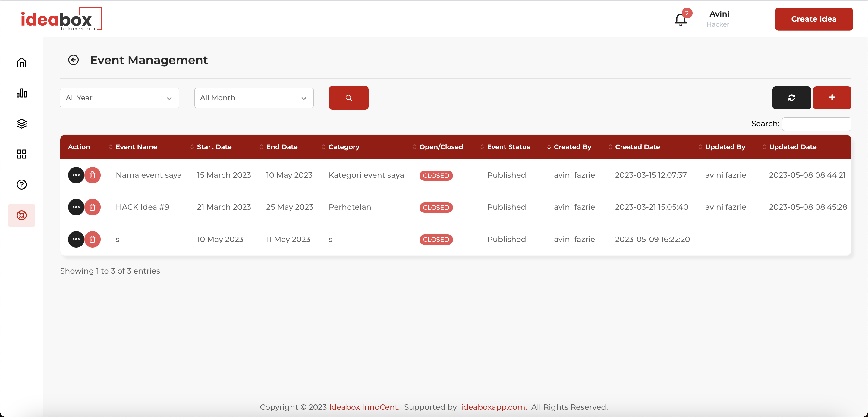Open the grid dashboard sidebar icon
Screen dimensions: 868x417
(22, 154)
